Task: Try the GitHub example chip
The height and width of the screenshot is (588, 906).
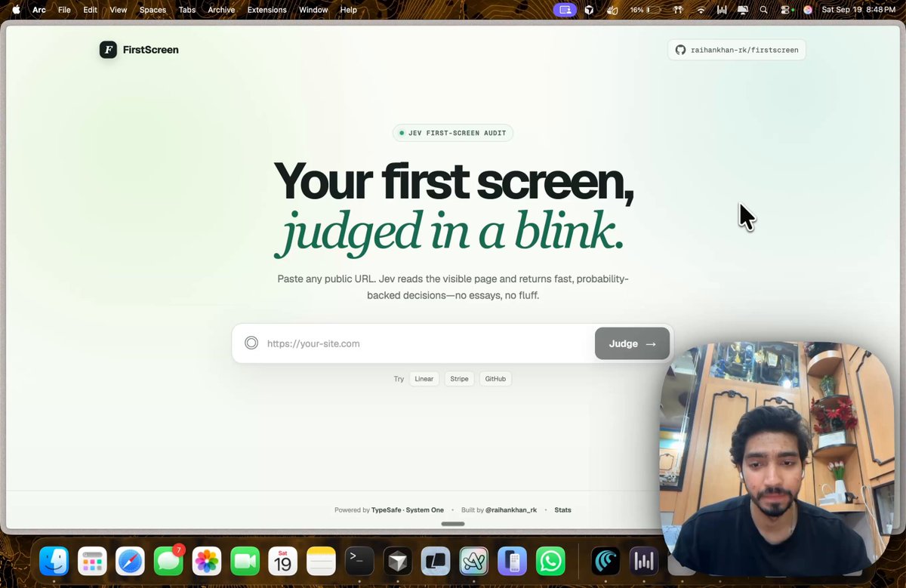Action: point(495,379)
